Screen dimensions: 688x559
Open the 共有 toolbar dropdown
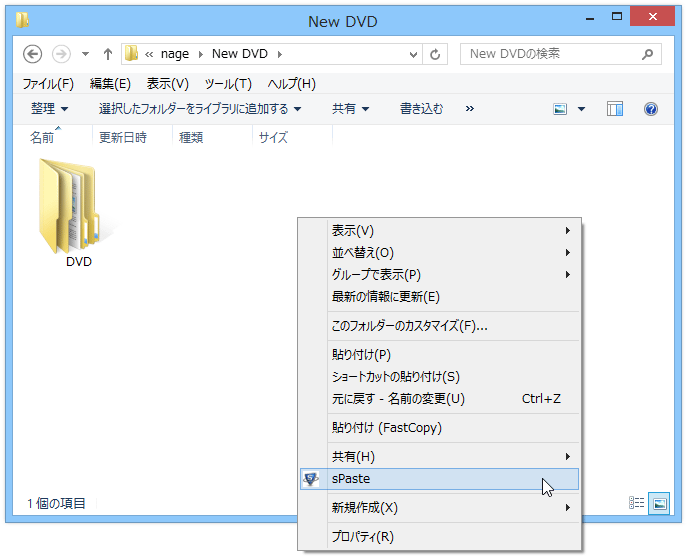click(x=350, y=108)
